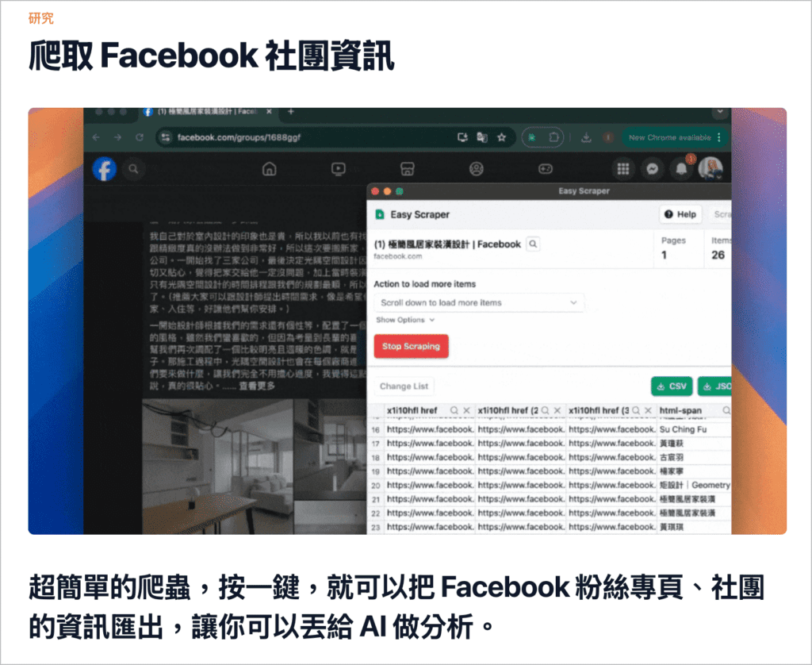
Task: Click the Change List button
Action: (x=404, y=386)
